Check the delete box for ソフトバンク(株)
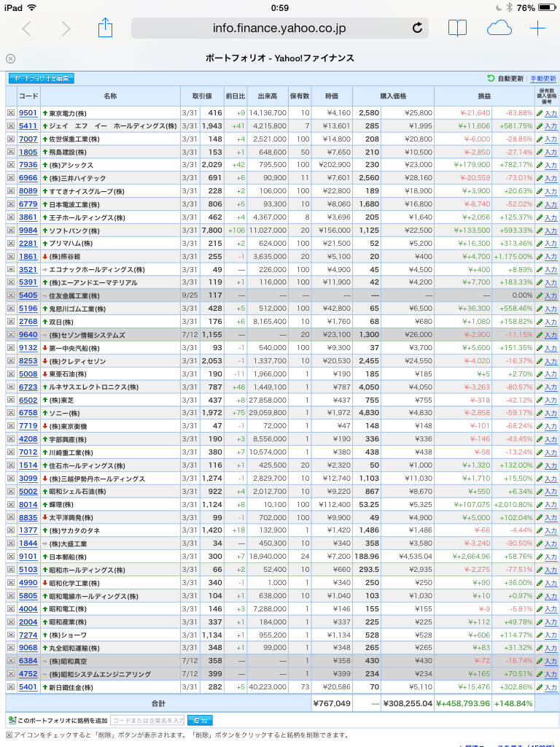560x747 pixels. 10,231
